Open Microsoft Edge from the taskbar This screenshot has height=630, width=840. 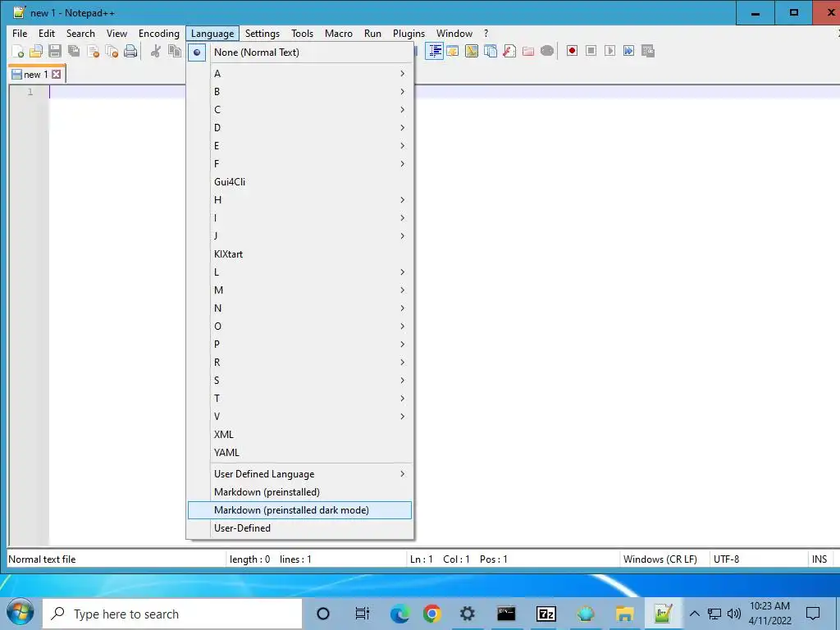click(x=399, y=614)
